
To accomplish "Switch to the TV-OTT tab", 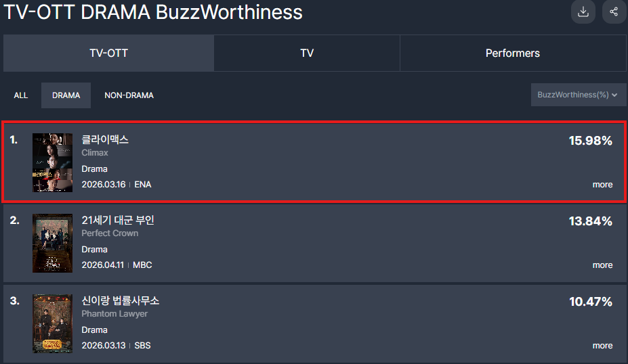I will point(108,53).
